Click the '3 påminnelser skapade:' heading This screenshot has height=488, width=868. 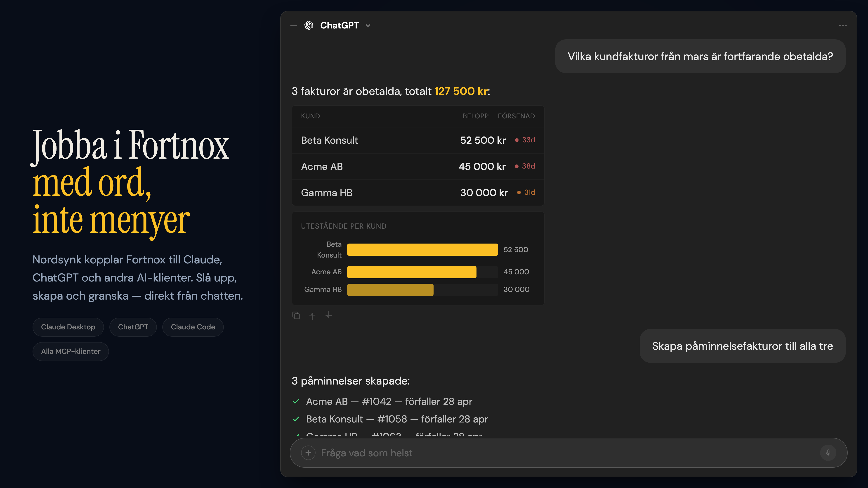point(350,381)
